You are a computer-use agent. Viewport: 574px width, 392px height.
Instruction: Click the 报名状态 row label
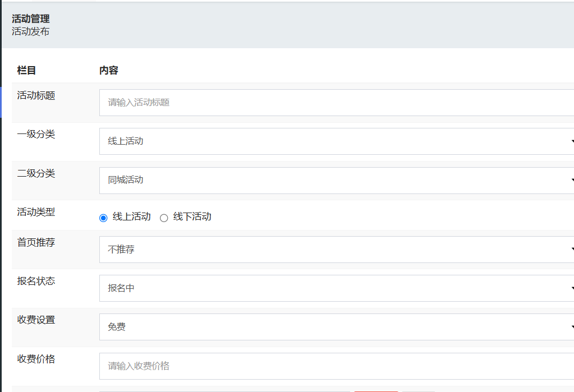click(36, 282)
